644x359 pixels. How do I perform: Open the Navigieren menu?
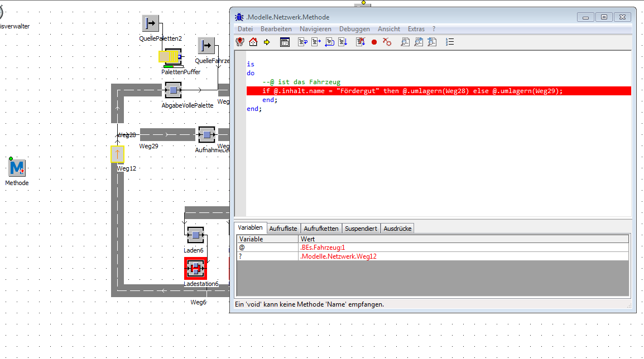click(315, 29)
